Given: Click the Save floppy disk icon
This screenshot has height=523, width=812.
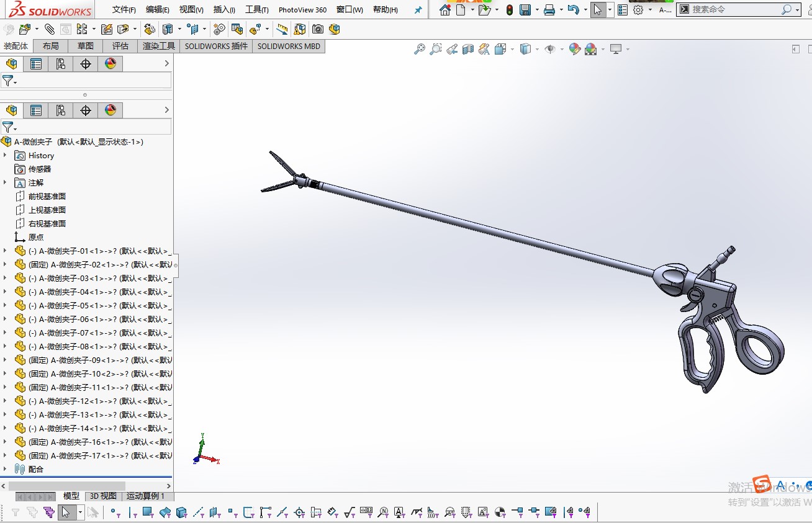Looking at the screenshot, I should pyautogui.click(x=525, y=10).
